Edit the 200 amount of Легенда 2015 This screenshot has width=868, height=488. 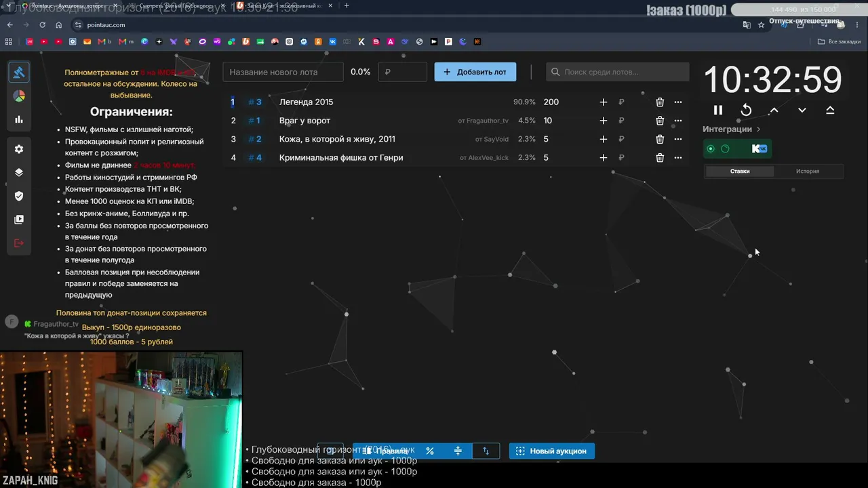coord(551,102)
